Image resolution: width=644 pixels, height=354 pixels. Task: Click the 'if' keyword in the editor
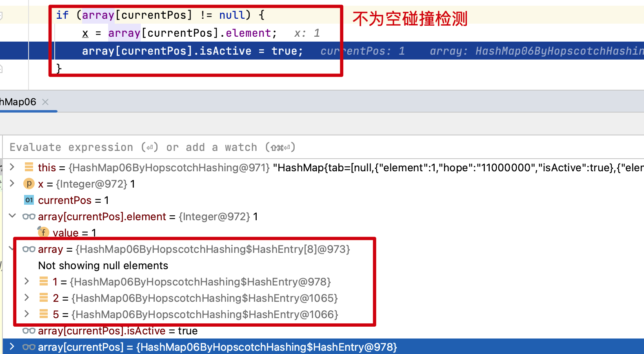[62, 15]
